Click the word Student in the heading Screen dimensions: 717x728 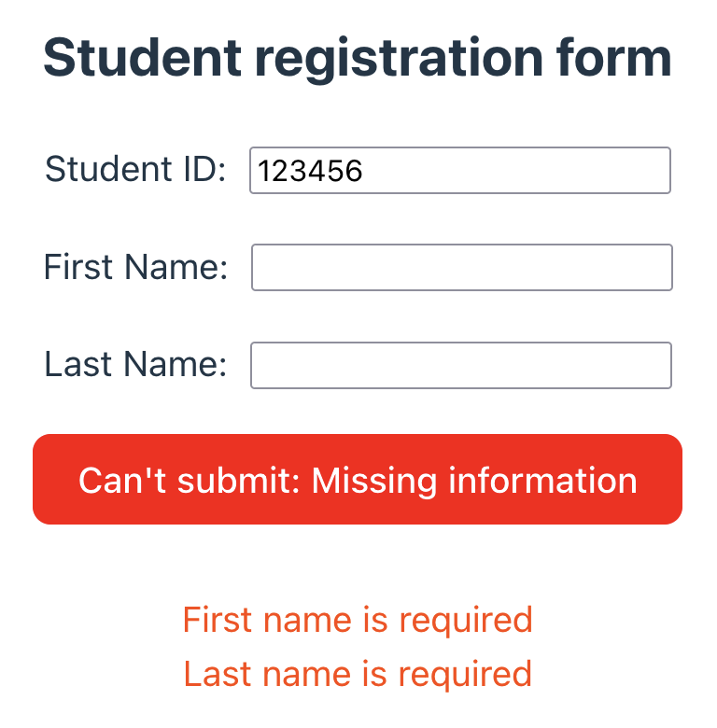(x=143, y=57)
